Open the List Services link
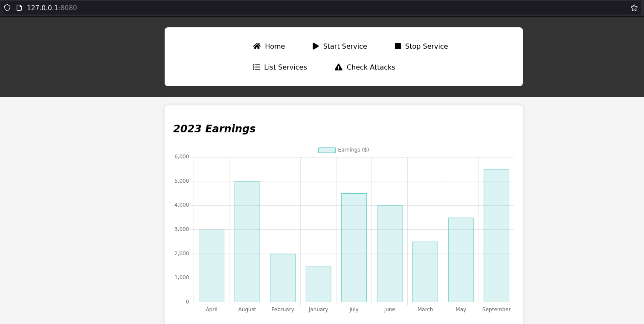Viewport: 644px width, 324px height. click(x=285, y=67)
